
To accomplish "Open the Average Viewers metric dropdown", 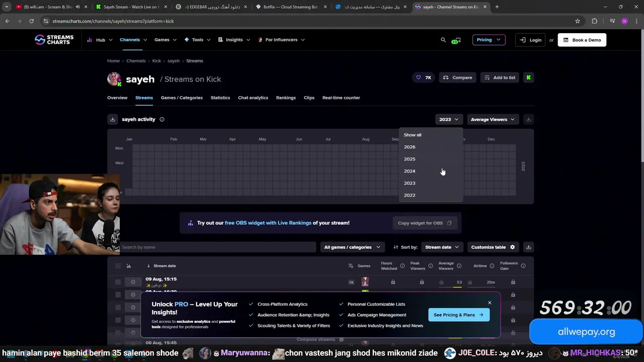I will pos(493,119).
